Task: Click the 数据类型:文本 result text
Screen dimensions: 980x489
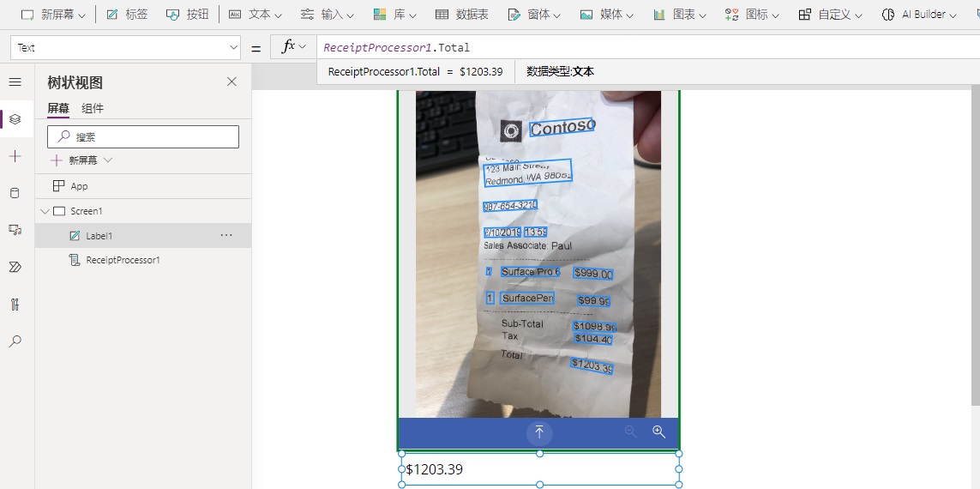Action: click(560, 72)
